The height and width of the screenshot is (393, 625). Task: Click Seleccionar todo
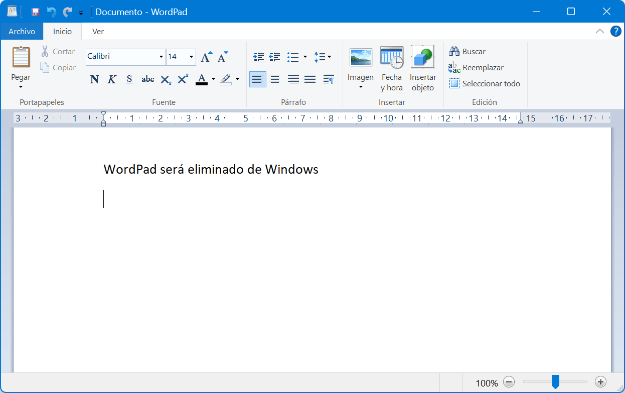(x=484, y=83)
